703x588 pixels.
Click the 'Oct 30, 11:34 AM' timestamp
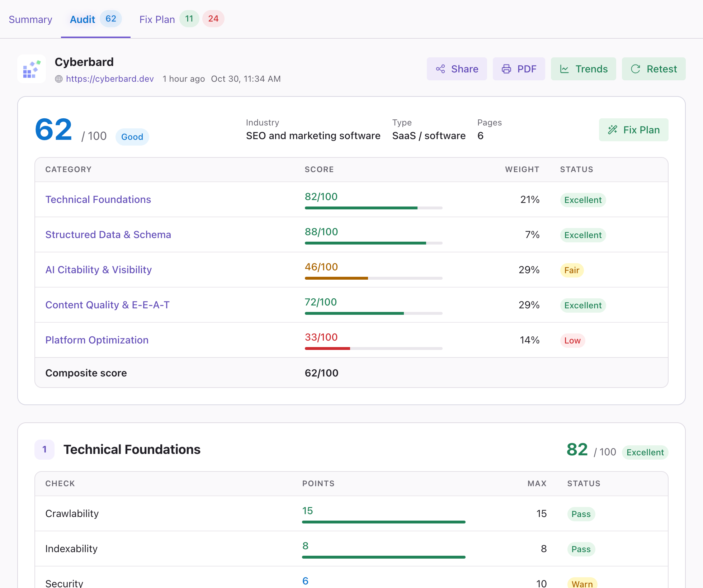pyautogui.click(x=246, y=79)
